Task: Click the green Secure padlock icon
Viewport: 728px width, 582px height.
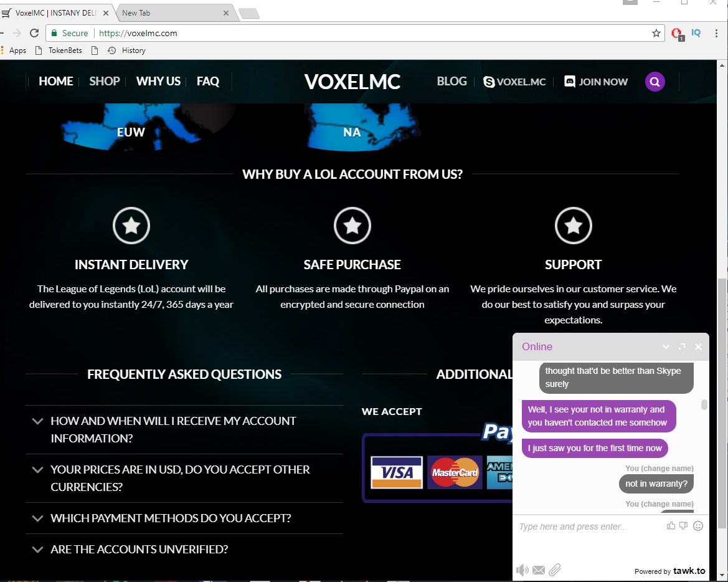Action: tap(54, 33)
